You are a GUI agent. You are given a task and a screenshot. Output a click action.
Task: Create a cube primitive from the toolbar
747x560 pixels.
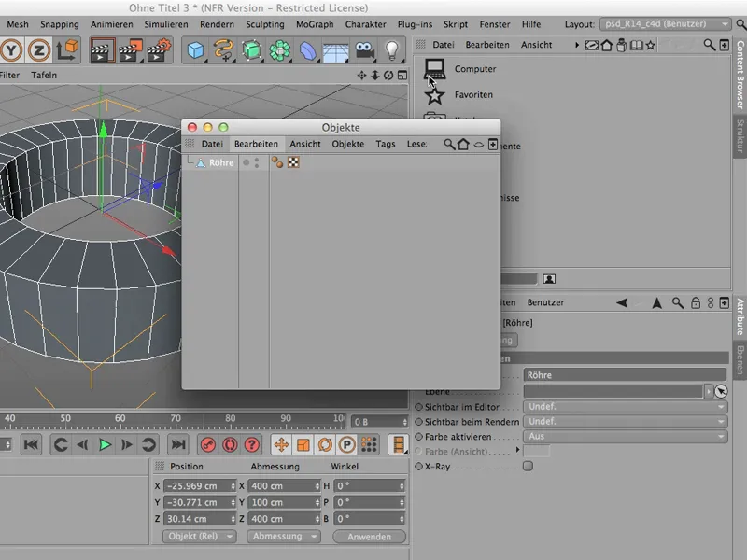pos(192,51)
